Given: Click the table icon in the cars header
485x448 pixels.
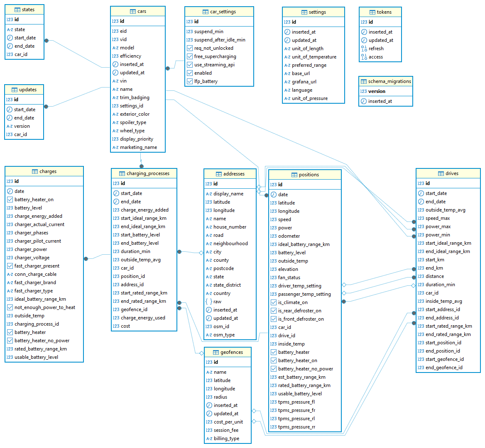Looking at the screenshot, I should click(133, 12).
